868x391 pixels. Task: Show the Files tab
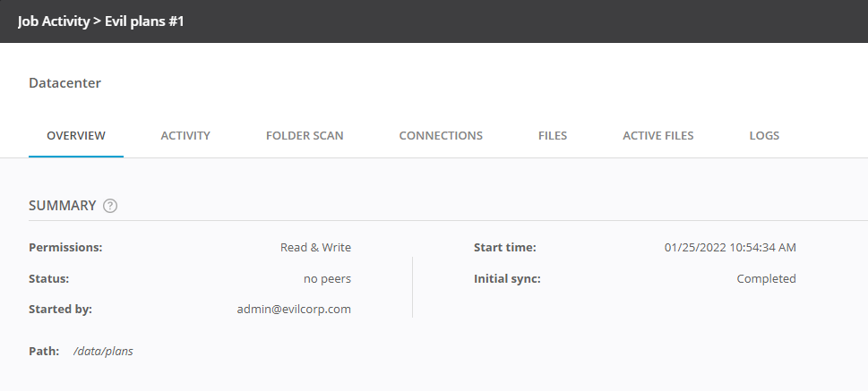click(553, 136)
